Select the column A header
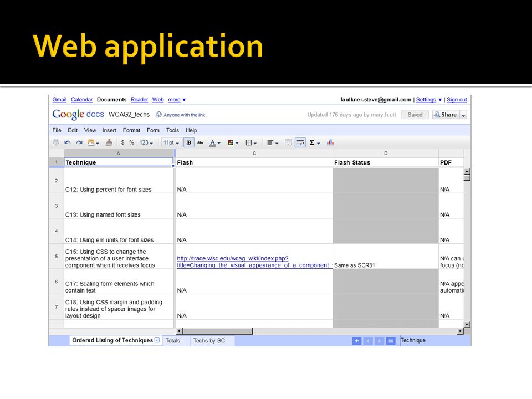This screenshot has height=399, width=532. point(119,154)
